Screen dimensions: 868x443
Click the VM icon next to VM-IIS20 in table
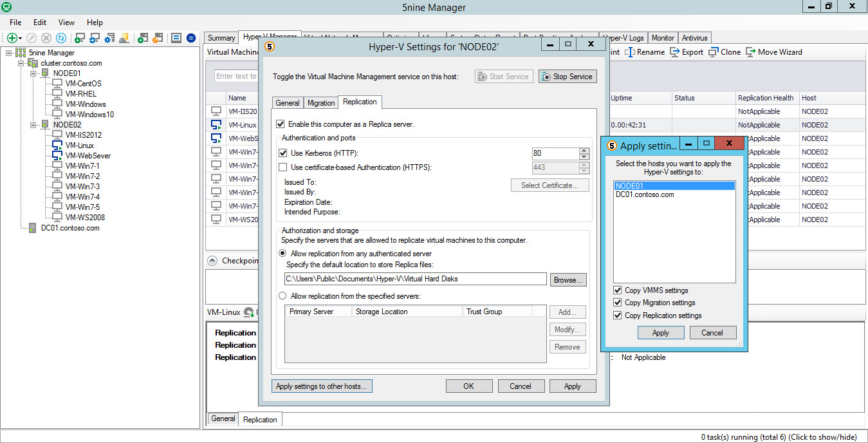tap(216, 111)
